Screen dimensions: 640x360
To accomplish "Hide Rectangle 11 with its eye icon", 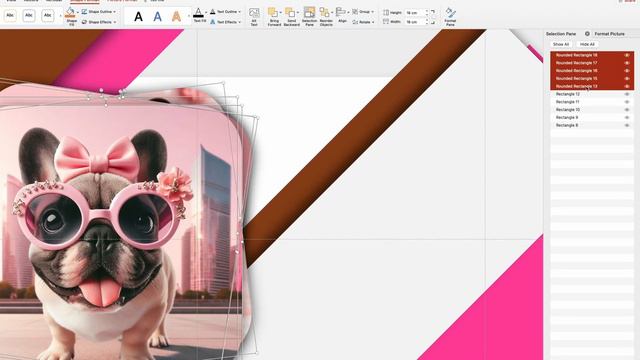I will pos(627,102).
